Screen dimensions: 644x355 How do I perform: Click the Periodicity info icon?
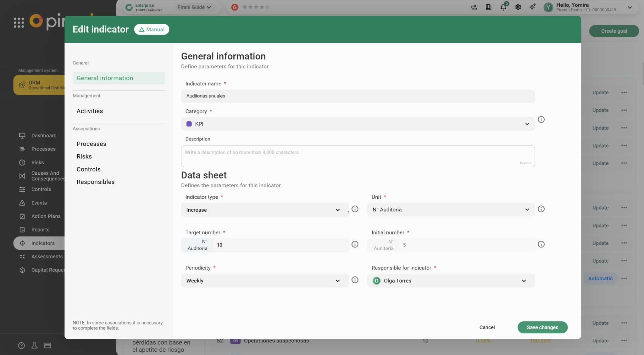(355, 280)
